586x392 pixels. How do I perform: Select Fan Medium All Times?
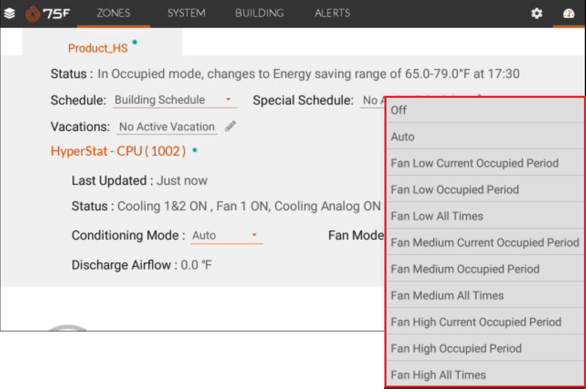pyautogui.click(x=485, y=295)
